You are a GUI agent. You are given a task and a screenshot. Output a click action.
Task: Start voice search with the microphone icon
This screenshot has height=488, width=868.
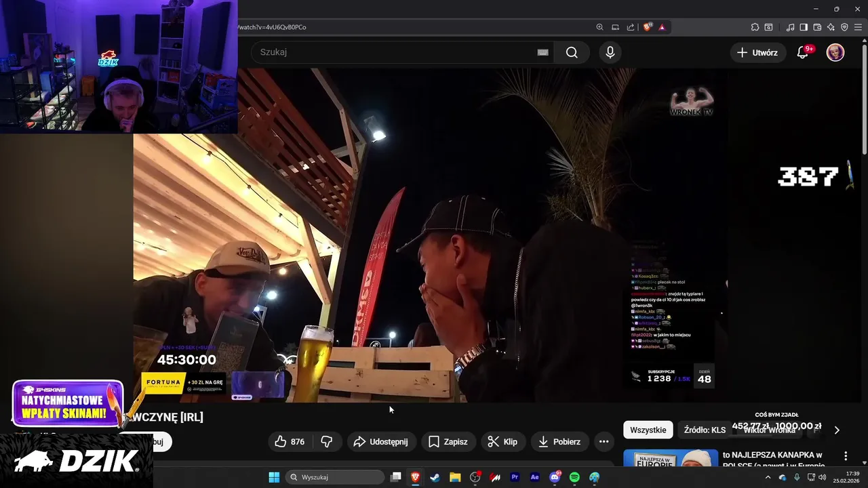[x=610, y=52]
